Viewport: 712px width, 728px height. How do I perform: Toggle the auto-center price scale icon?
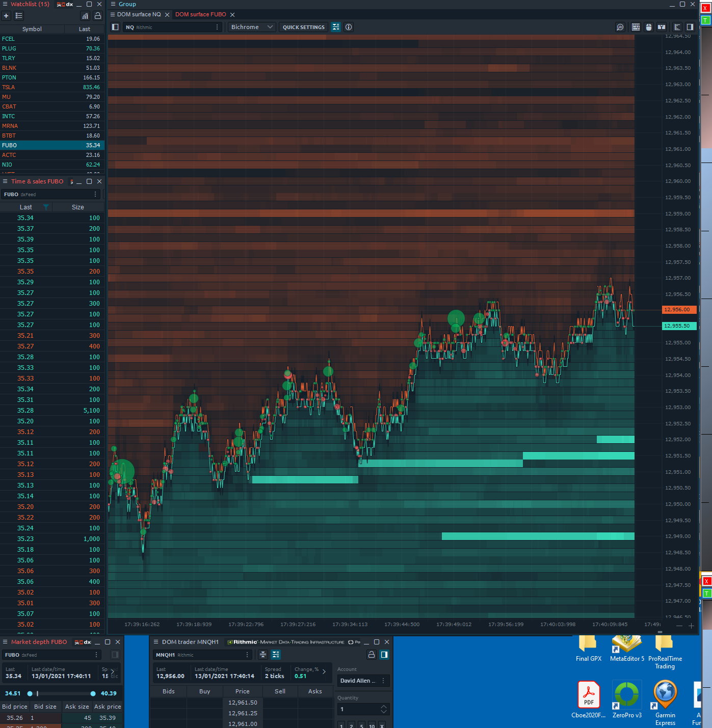click(336, 27)
